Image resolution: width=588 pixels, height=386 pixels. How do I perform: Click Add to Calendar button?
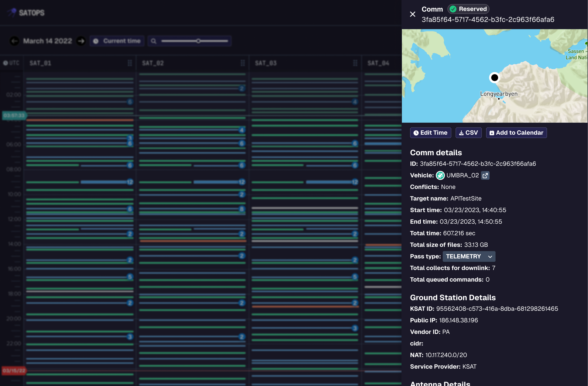tap(516, 133)
